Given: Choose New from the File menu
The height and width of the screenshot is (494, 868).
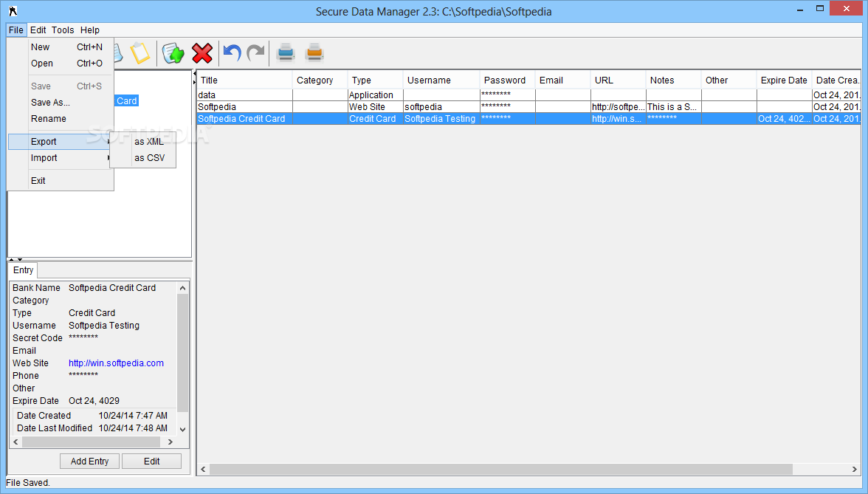Looking at the screenshot, I should coord(61,47).
